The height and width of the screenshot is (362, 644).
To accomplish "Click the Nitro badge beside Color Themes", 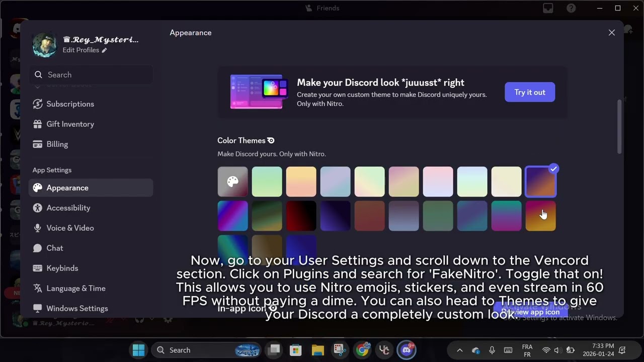I will [x=271, y=141].
